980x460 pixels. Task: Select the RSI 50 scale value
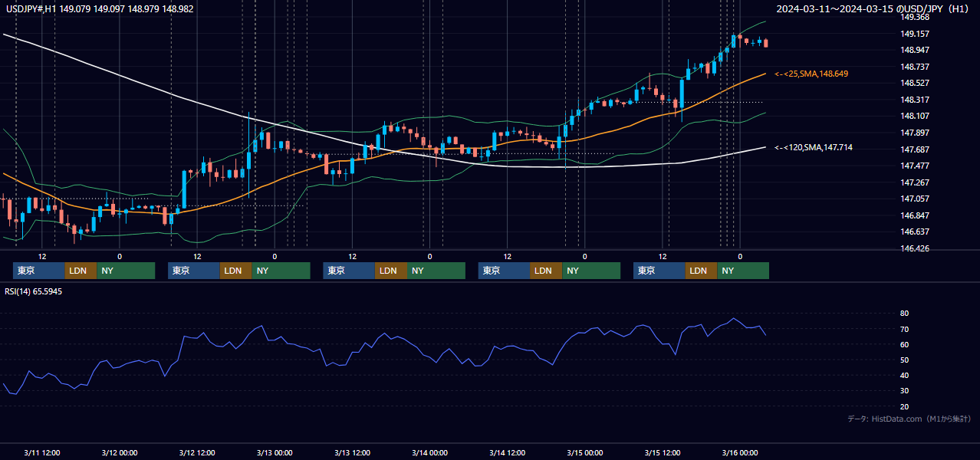pos(904,360)
